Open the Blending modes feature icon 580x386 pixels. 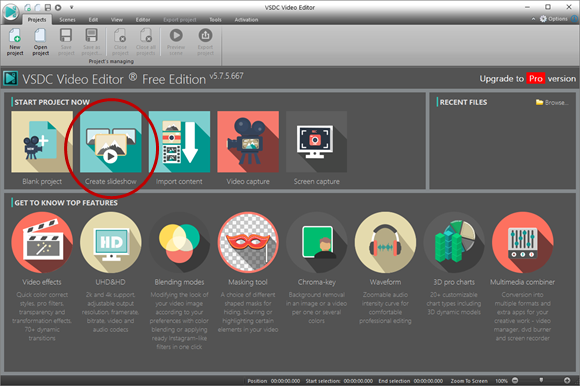[x=179, y=243]
